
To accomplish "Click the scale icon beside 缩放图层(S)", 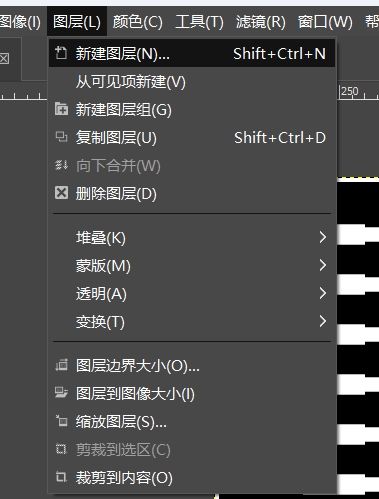I will coord(61,421).
